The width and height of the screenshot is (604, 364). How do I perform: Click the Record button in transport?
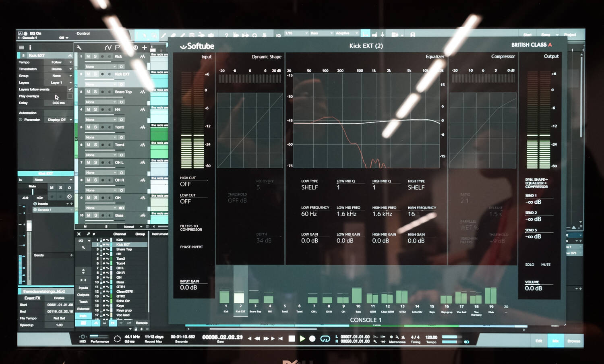click(312, 339)
